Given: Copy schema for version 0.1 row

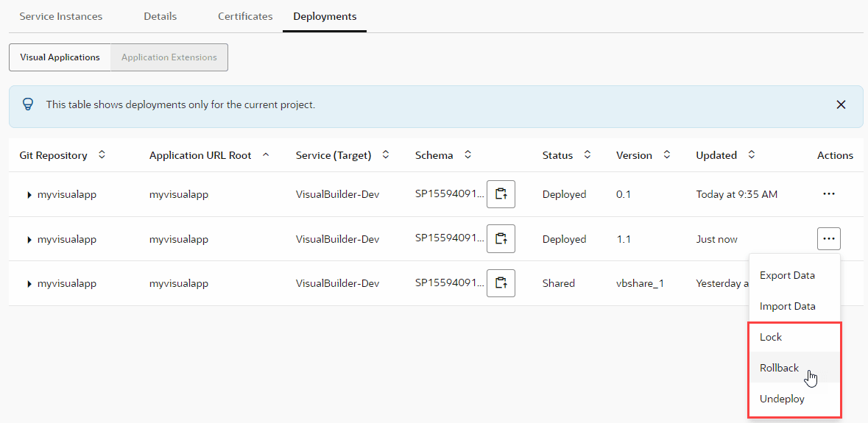Looking at the screenshot, I should tap(501, 194).
